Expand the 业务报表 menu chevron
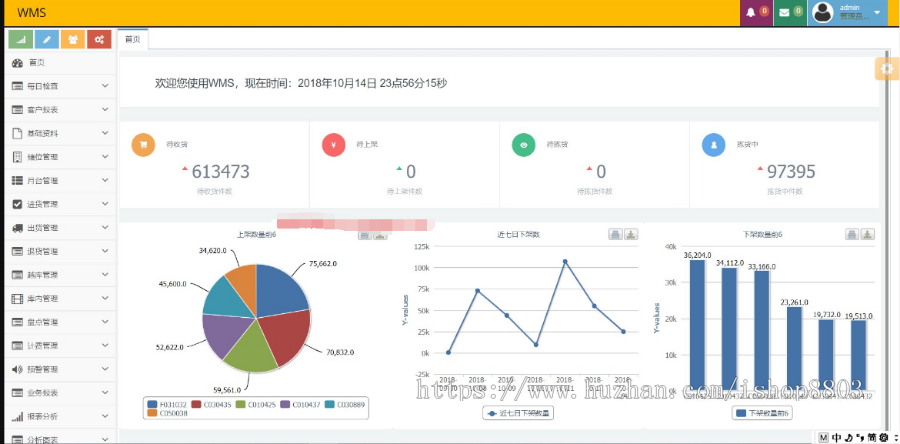This screenshot has height=444, width=900. pos(105,392)
